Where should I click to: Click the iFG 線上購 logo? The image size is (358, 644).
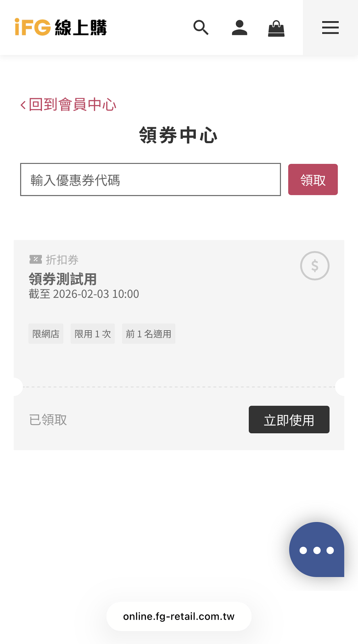61,28
